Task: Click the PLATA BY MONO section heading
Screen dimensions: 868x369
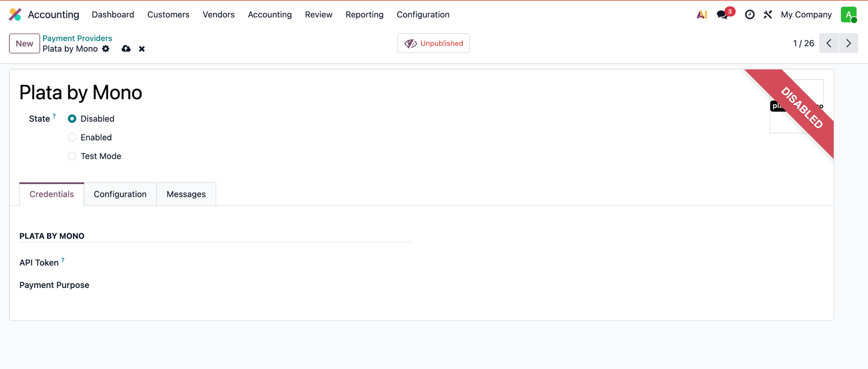Action: (x=52, y=236)
